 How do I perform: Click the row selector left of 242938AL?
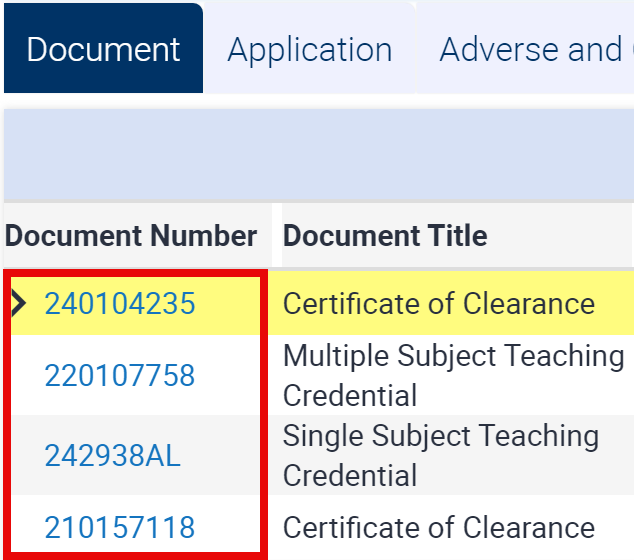pyautogui.click(x=20, y=456)
